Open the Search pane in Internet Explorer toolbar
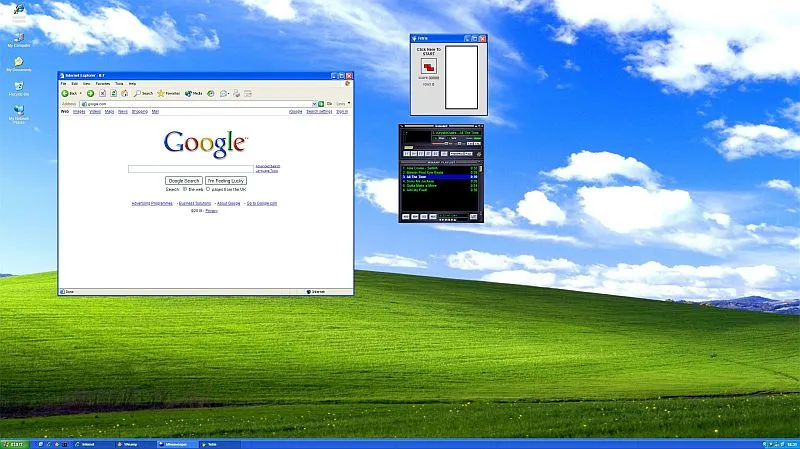 143,93
